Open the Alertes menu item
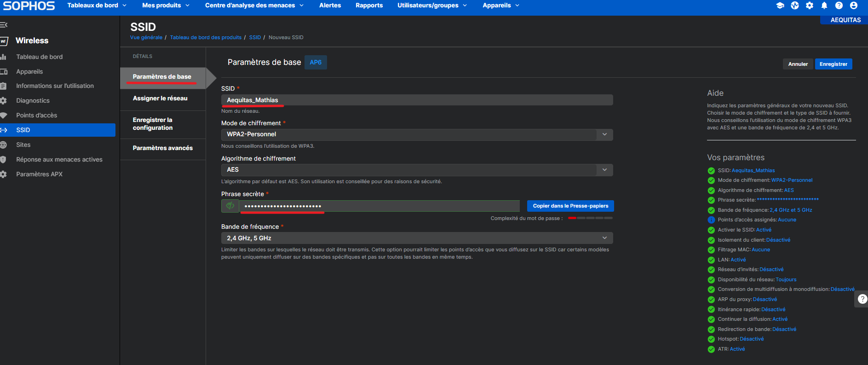This screenshot has width=868, height=365. click(330, 6)
